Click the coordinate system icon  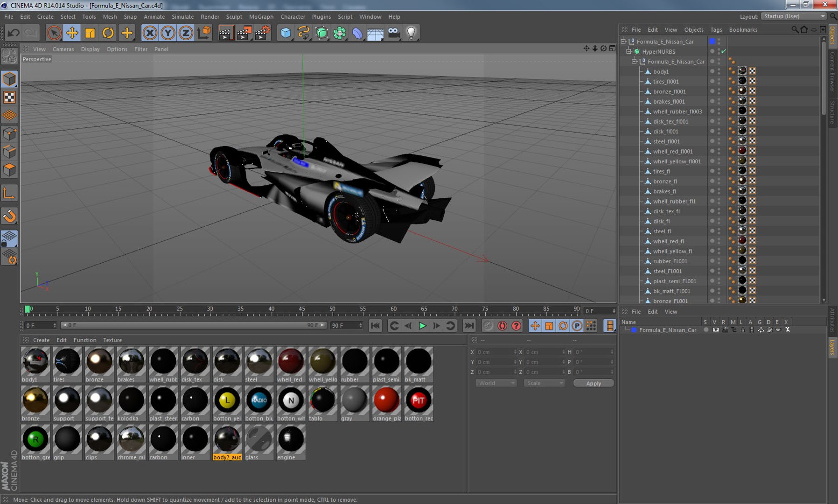(204, 33)
